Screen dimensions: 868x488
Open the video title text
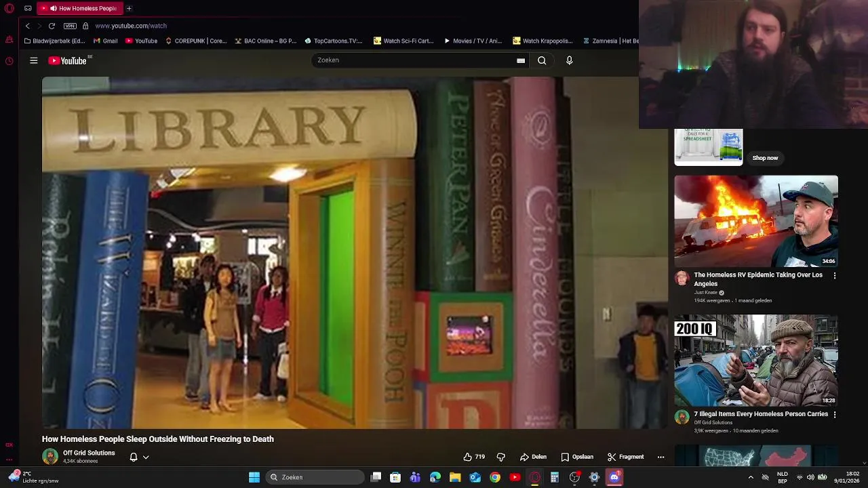[x=158, y=439]
